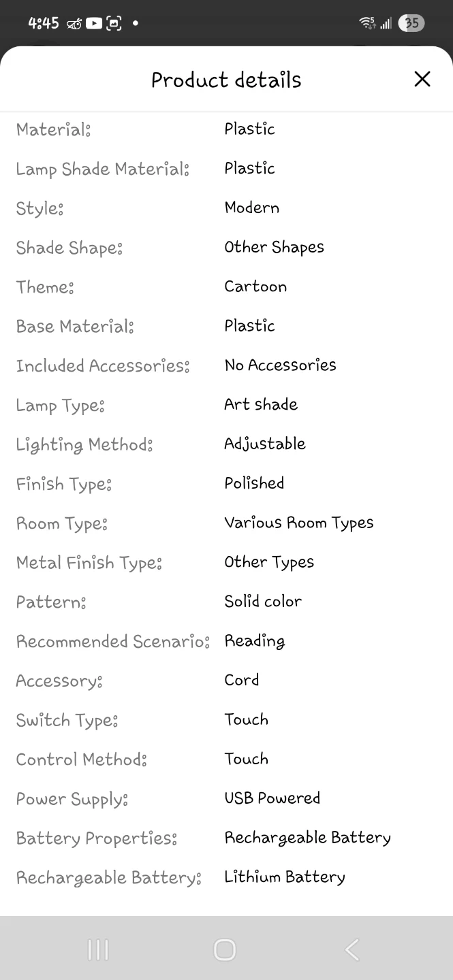453x980 pixels.
Task: Tap the No Accessories value
Action: tap(281, 365)
